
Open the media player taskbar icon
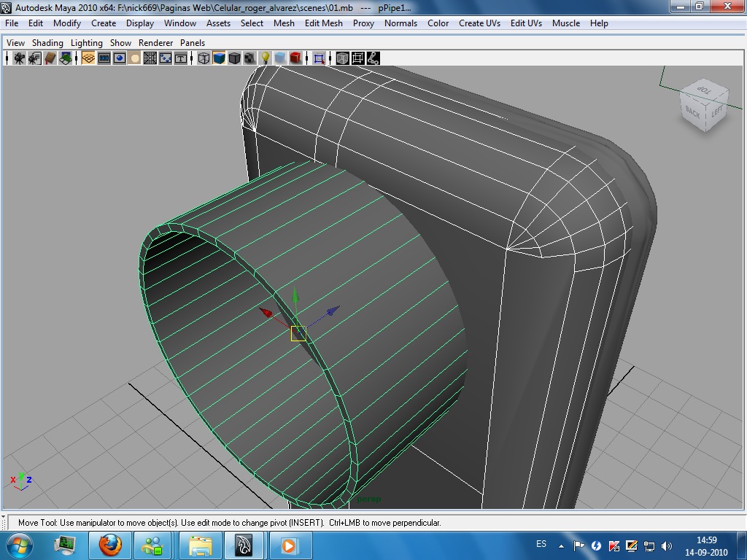coord(289,545)
